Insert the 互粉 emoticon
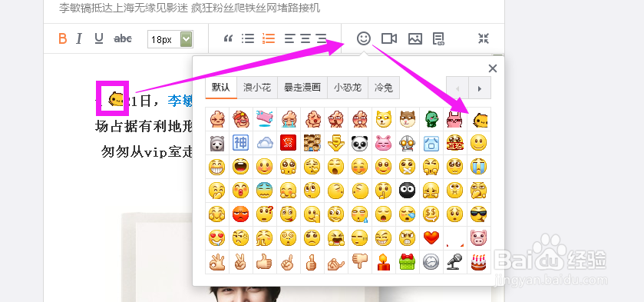This screenshot has height=302, width=644. pos(455,143)
